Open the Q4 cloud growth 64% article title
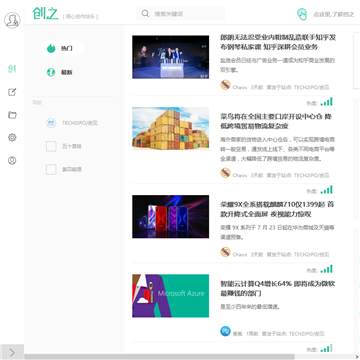The width and height of the screenshot is (360, 360). (x=278, y=288)
